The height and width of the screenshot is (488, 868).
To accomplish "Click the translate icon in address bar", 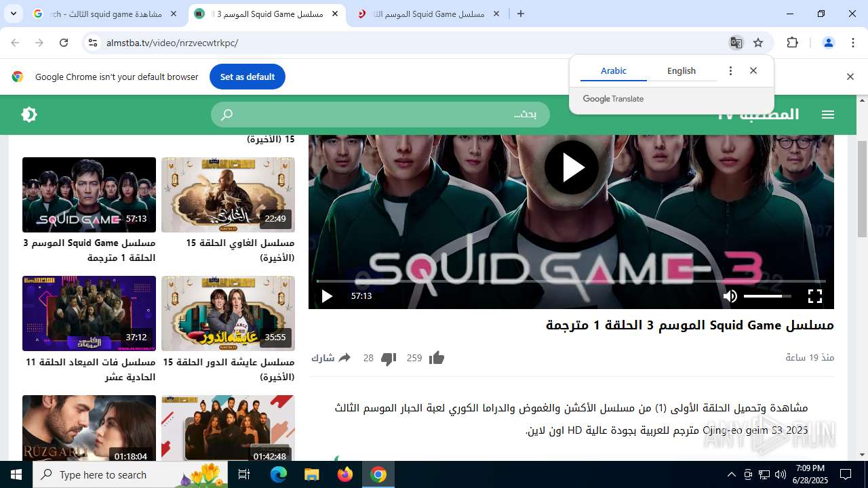I will click(x=736, y=43).
